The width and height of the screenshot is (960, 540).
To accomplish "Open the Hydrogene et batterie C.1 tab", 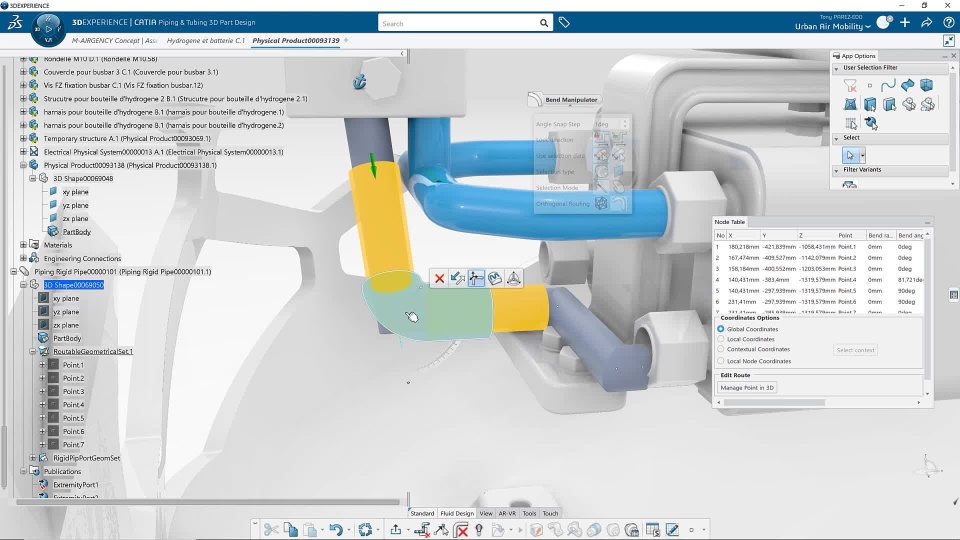I will coord(206,40).
